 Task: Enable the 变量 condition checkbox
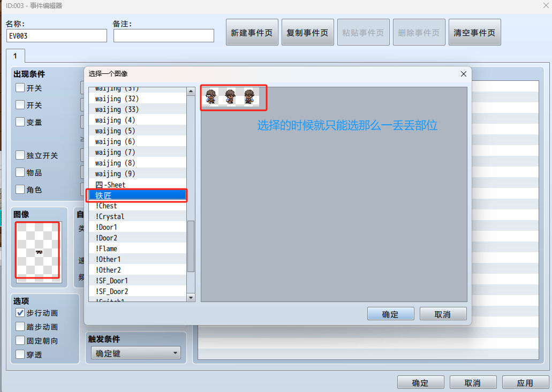point(20,122)
